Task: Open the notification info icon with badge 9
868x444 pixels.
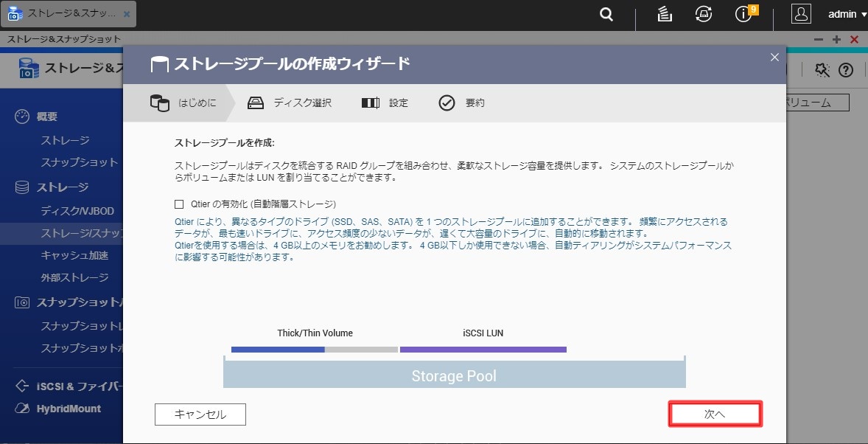Action: [743, 15]
